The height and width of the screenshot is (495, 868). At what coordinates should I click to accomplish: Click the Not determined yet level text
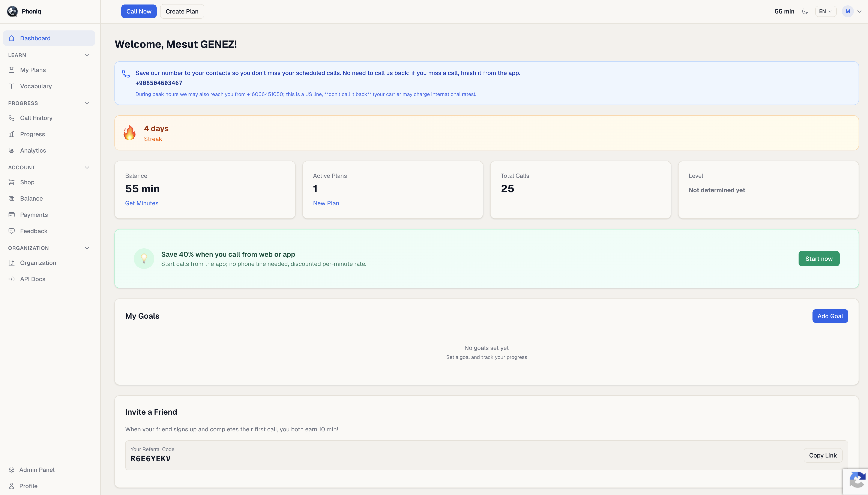click(717, 190)
